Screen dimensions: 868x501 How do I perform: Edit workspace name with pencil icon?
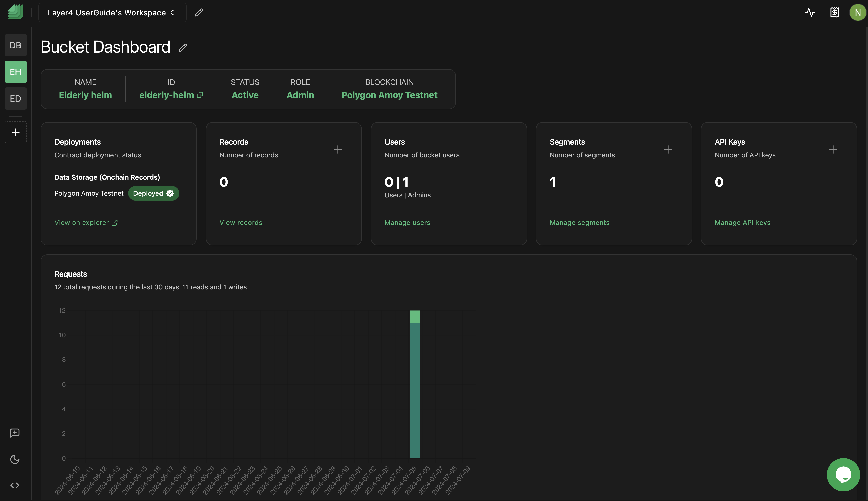(199, 13)
